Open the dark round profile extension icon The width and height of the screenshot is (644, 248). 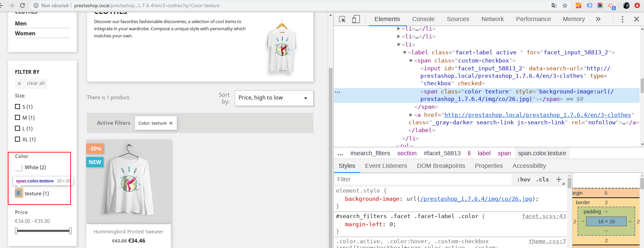click(x=626, y=5)
